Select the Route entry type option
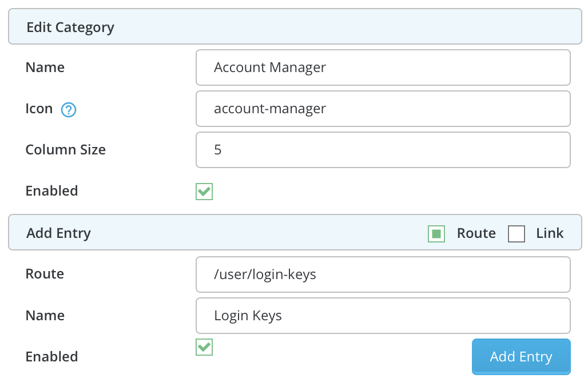The image size is (588, 382). tap(436, 233)
